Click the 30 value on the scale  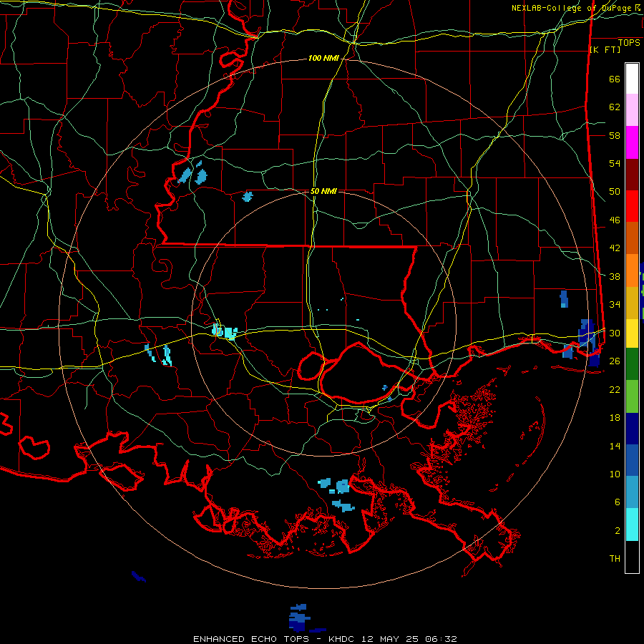(615, 333)
